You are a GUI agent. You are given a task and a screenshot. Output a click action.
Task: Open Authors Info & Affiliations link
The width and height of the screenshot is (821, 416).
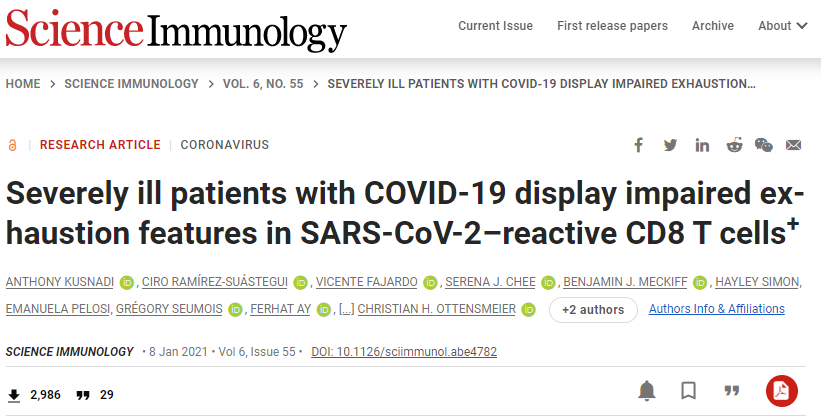(x=717, y=309)
